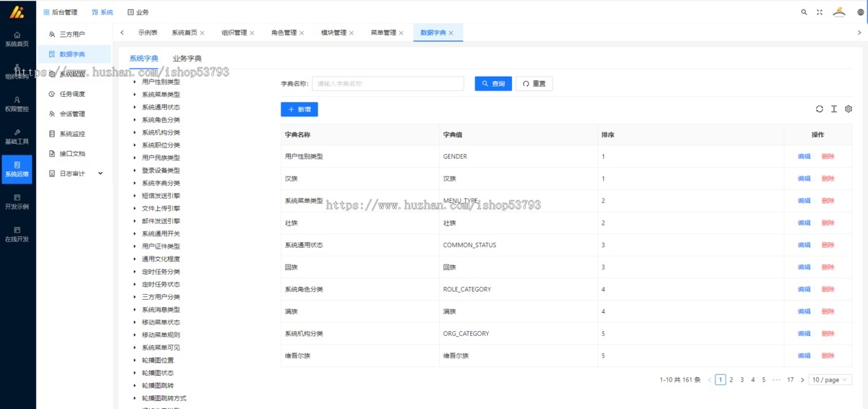This screenshot has width=868, height=409.
Task: Open 权限管控 in the dark sidebar
Action: coord(17,104)
